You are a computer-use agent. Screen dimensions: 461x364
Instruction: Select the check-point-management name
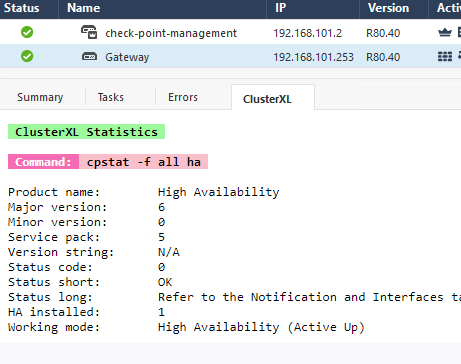(x=171, y=33)
